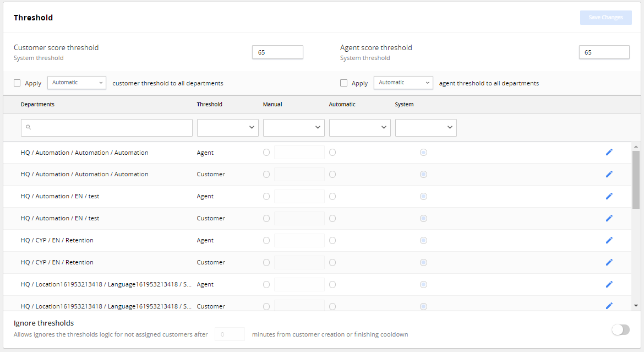Edit the Agent threshold for HQ / Automation / Automation / Automation
This screenshot has width=644, height=352.
pos(609,152)
